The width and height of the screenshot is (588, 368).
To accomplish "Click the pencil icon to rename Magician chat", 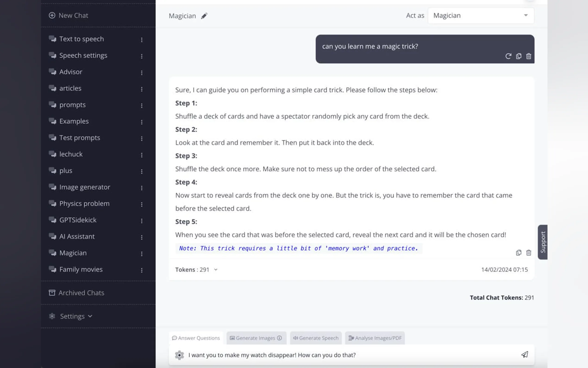I will coord(204,16).
